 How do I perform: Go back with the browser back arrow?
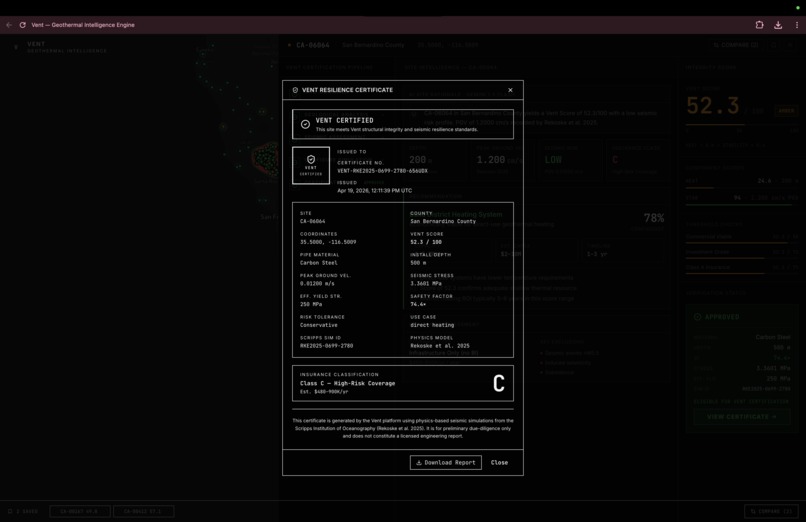(x=9, y=25)
